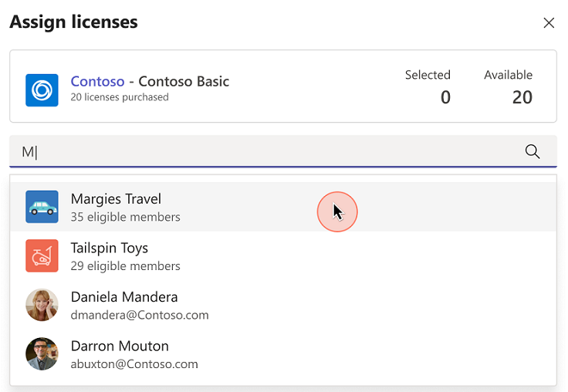Image resolution: width=568 pixels, height=392 pixels.
Task: Click the Margies Travel car icon
Action: (x=42, y=207)
